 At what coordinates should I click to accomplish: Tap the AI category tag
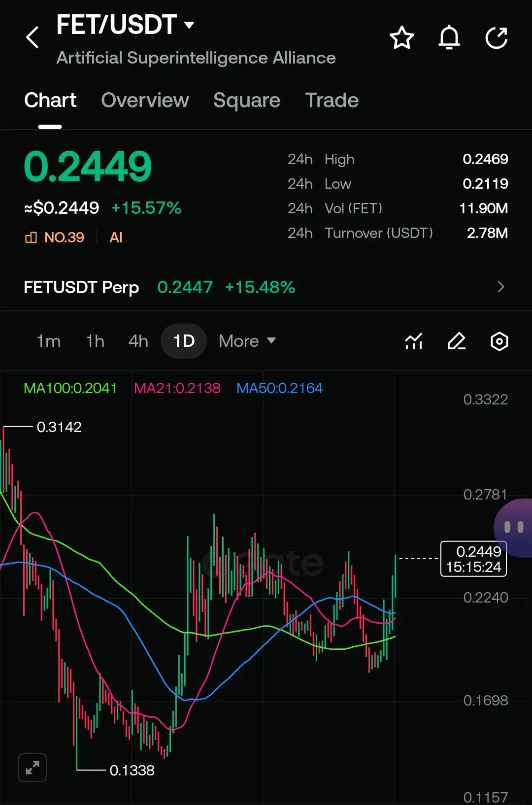coord(116,237)
